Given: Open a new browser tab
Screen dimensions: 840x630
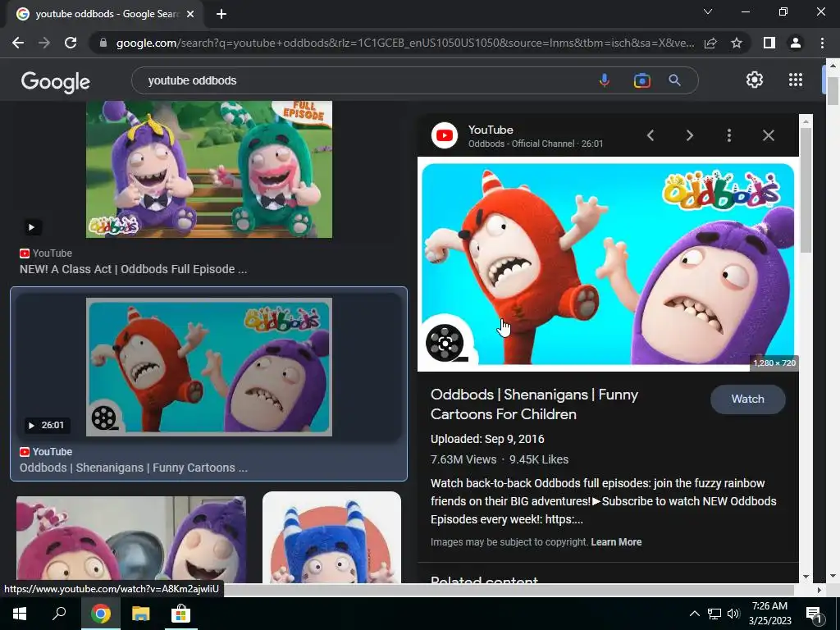Looking at the screenshot, I should (221, 14).
